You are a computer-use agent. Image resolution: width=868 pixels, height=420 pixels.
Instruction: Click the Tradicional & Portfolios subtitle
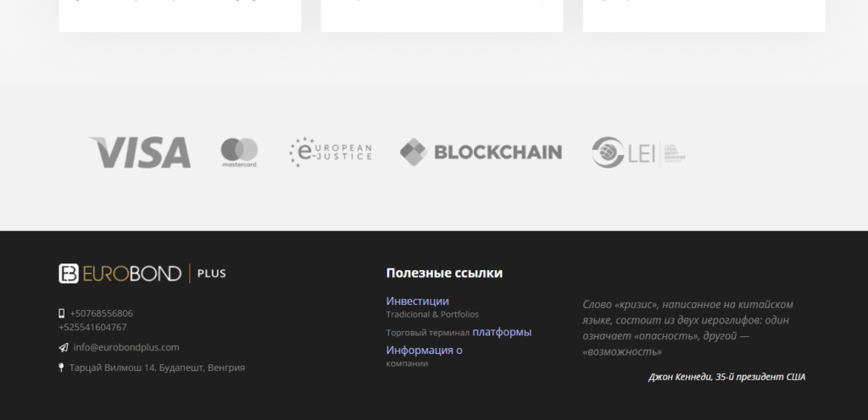[432, 314]
